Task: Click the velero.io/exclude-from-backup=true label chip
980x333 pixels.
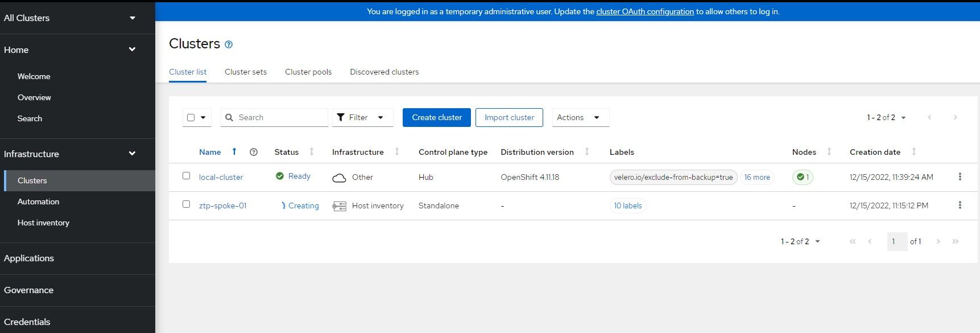Action: 673,177
